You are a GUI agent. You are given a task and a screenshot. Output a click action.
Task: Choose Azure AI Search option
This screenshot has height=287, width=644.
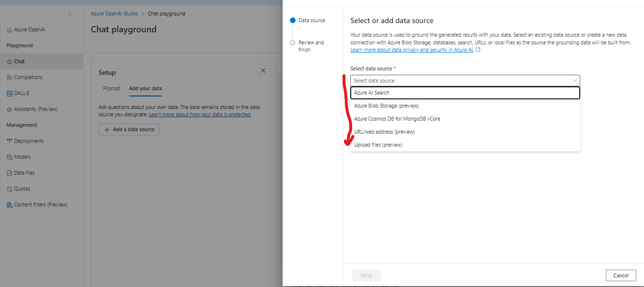pos(465,93)
